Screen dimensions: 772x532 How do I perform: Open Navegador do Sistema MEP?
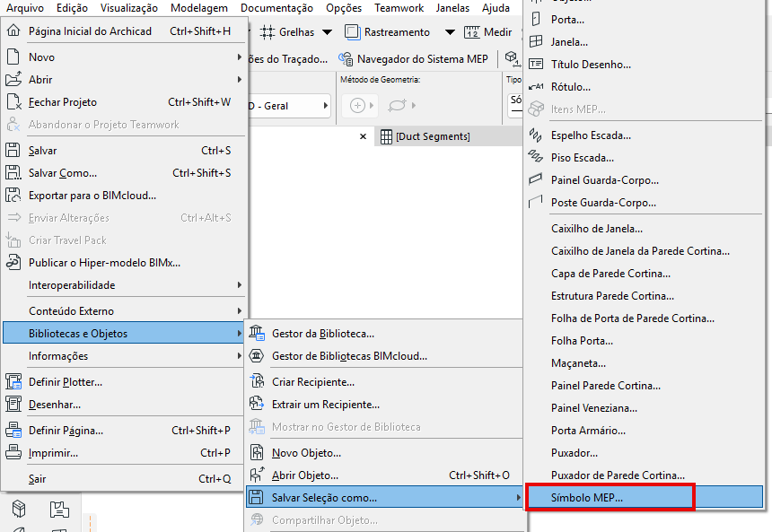pos(414,59)
